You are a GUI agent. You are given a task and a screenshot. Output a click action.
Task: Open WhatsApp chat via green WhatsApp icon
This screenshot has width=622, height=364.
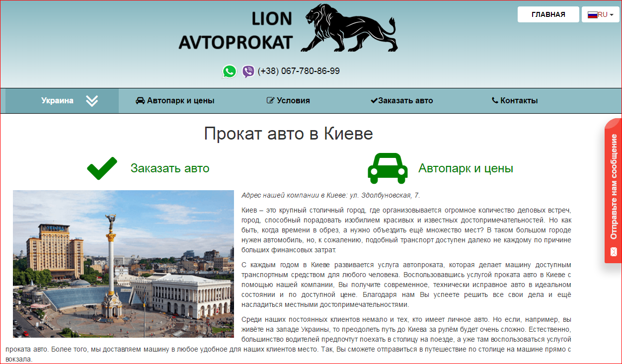pos(229,71)
